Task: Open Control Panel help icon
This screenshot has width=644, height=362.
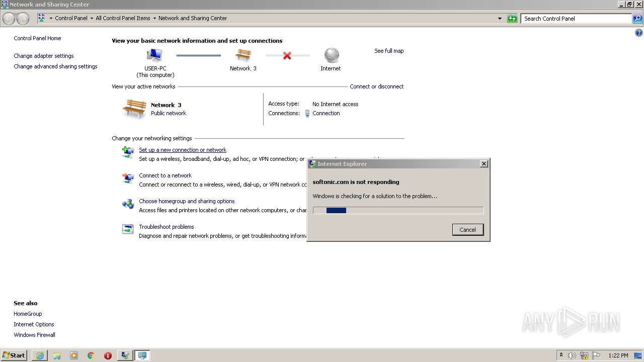Action: click(639, 33)
